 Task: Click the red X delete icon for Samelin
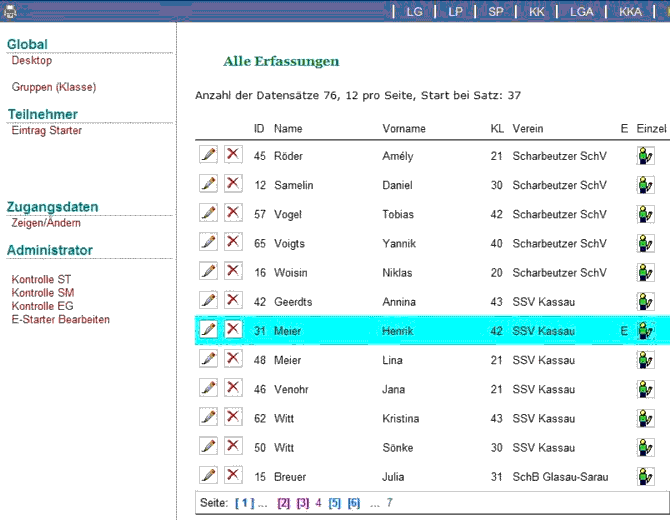click(232, 184)
